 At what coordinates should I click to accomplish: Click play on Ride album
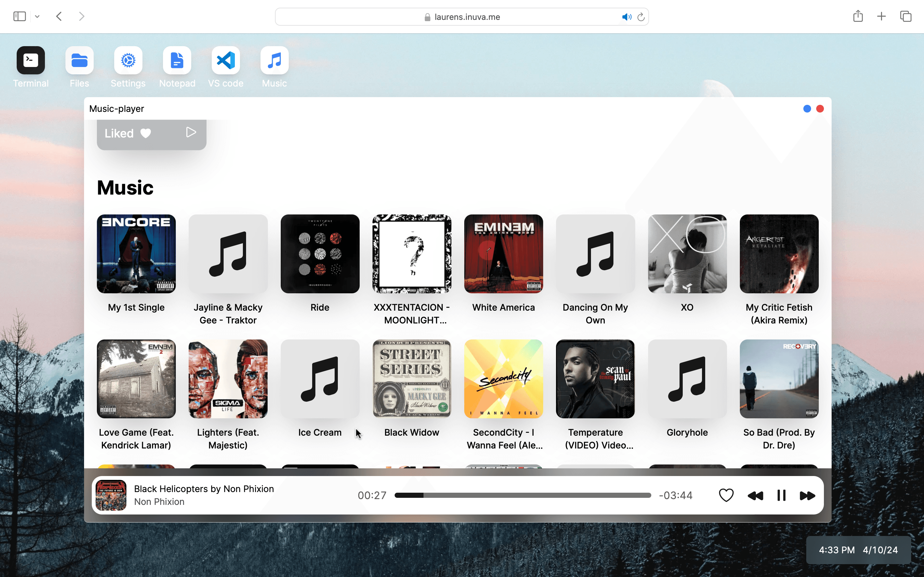[x=320, y=254]
